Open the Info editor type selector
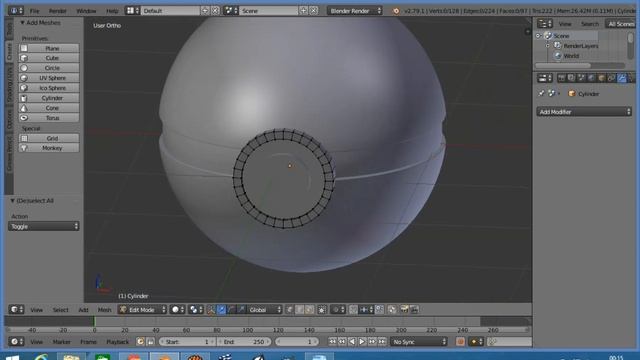The width and height of the screenshot is (640, 360). click(16, 11)
